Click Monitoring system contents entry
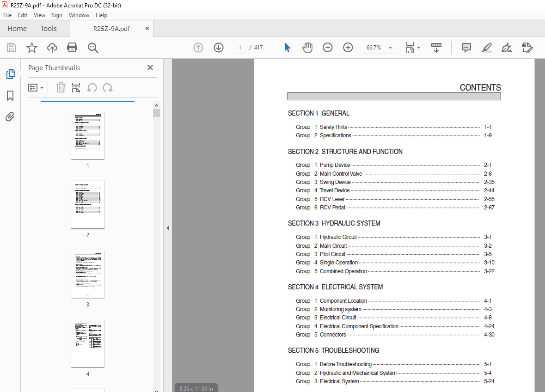This screenshot has height=392, width=545. coord(393,309)
